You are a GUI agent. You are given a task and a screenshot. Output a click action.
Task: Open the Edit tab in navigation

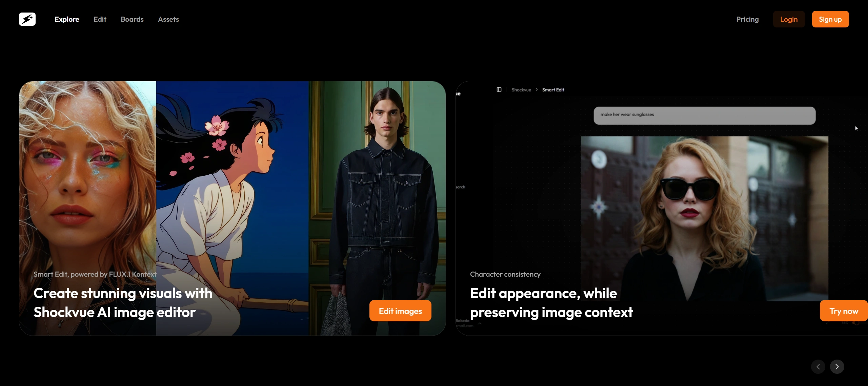[x=100, y=19]
